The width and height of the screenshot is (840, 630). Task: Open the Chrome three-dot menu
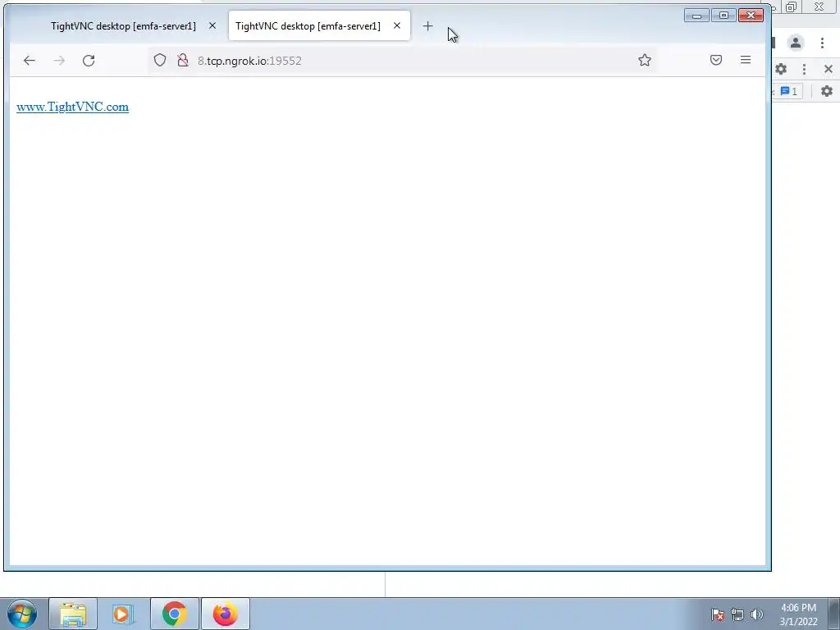coord(822,43)
